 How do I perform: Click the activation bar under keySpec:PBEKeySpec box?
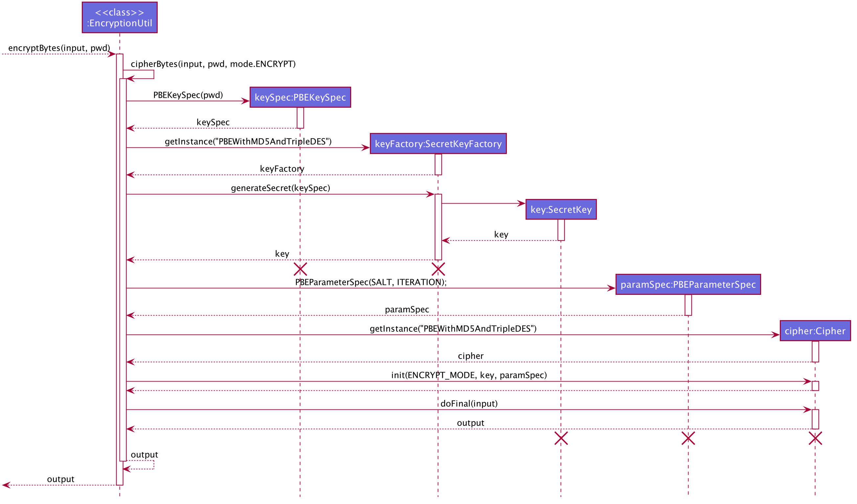pos(301,118)
